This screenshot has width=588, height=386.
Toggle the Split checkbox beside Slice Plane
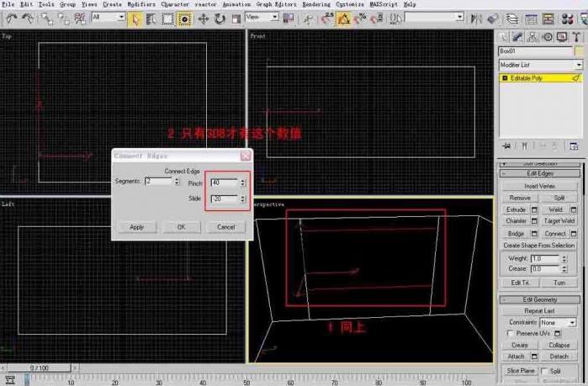point(545,370)
